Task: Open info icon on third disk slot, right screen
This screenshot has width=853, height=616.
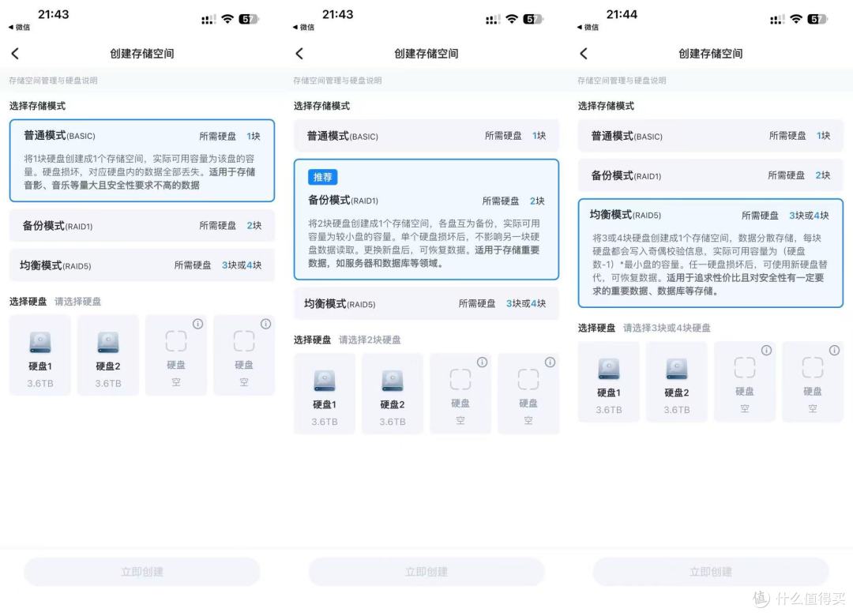Action: (x=766, y=350)
